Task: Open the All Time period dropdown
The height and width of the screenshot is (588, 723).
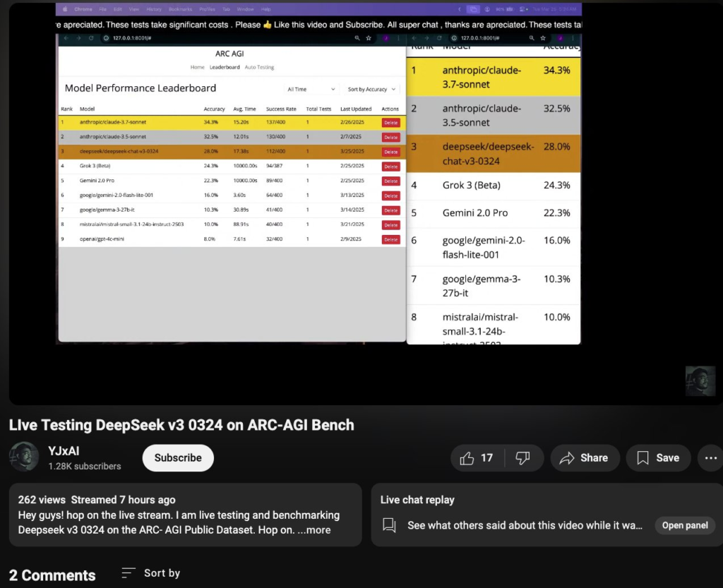Action: pyautogui.click(x=311, y=90)
